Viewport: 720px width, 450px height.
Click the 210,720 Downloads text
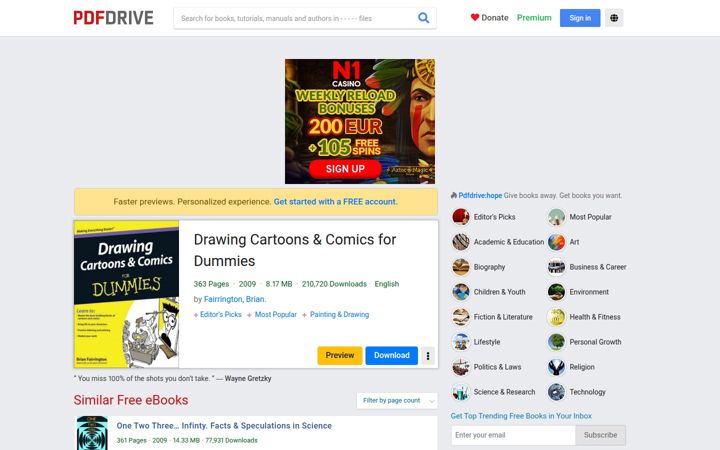(x=334, y=284)
